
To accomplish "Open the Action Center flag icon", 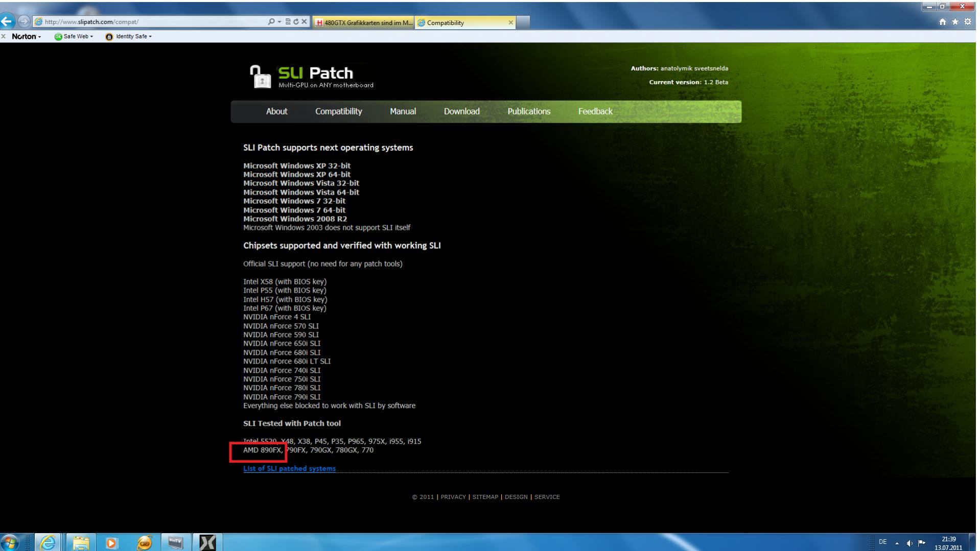I will pyautogui.click(x=923, y=543).
